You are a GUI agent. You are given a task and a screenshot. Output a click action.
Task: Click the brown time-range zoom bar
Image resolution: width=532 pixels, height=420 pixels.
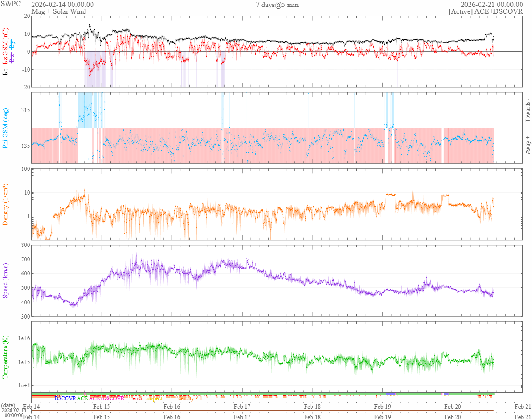263,410
